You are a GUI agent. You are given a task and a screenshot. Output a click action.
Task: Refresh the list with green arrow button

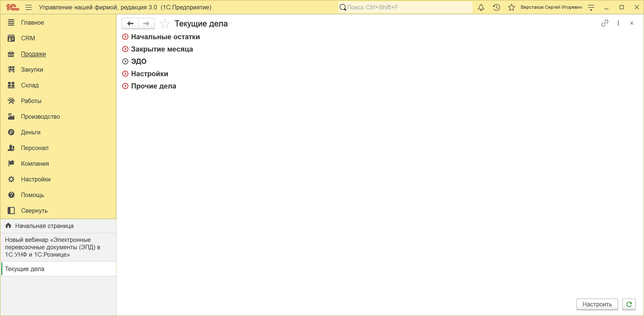point(629,304)
